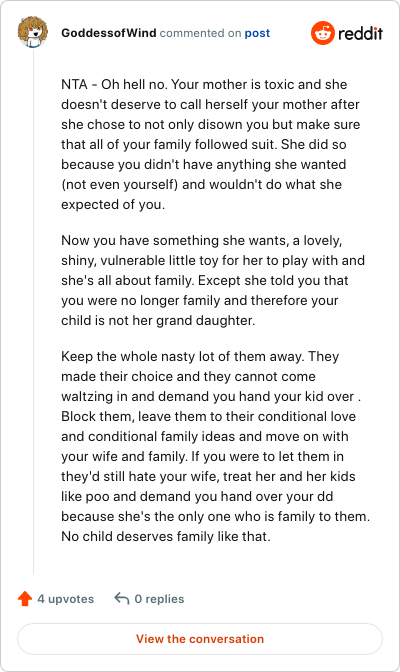Click the Reddit Snoo logo icon
Viewport: 400px width, 672px height.
(322, 33)
